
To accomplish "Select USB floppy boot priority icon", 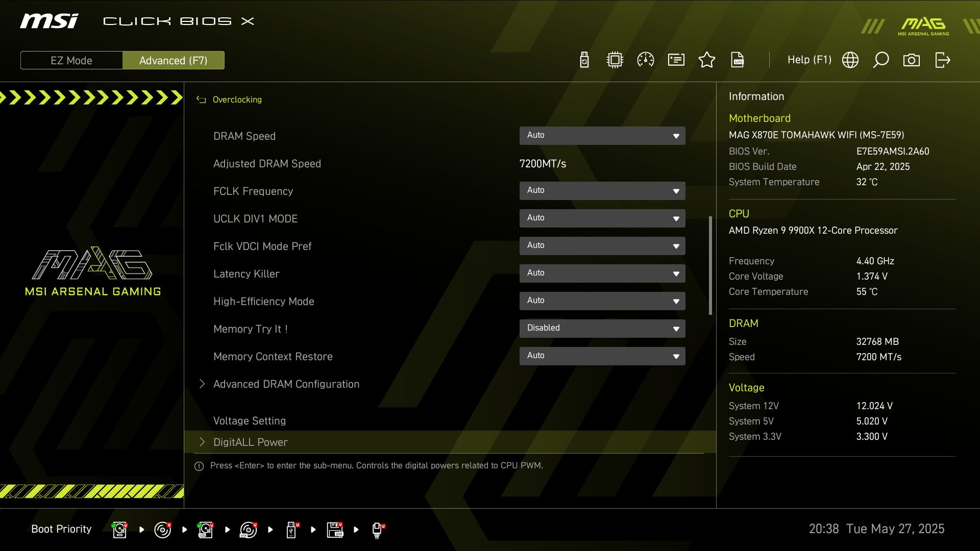I will click(x=335, y=530).
